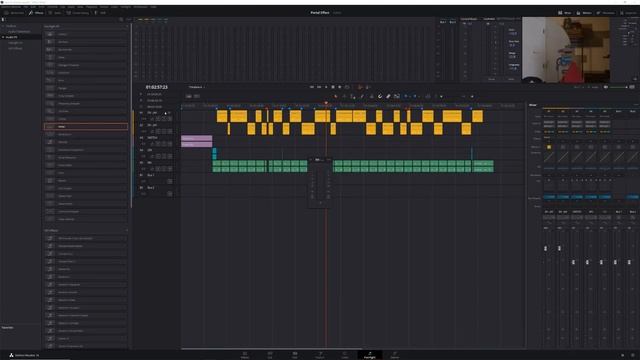Switch to the Color page tab
640x360 pixels.
[x=345, y=355]
